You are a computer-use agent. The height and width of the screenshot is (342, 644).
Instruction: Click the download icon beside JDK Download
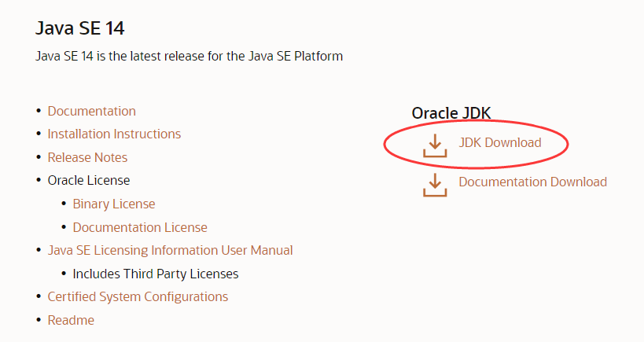435,145
